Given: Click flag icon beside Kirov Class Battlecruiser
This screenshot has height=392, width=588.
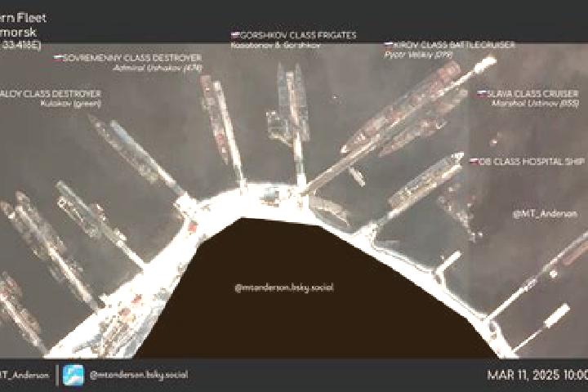Looking at the screenshot, I should (x=389, y=45).
